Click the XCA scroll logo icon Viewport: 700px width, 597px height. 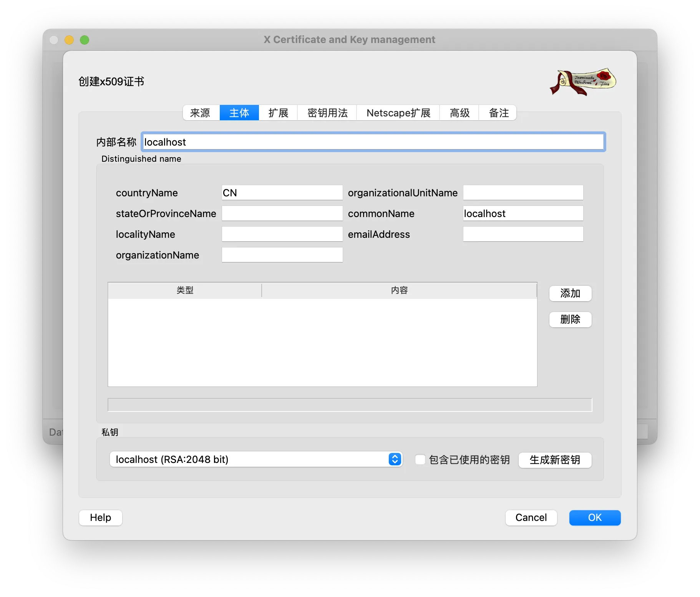point(583,81)
